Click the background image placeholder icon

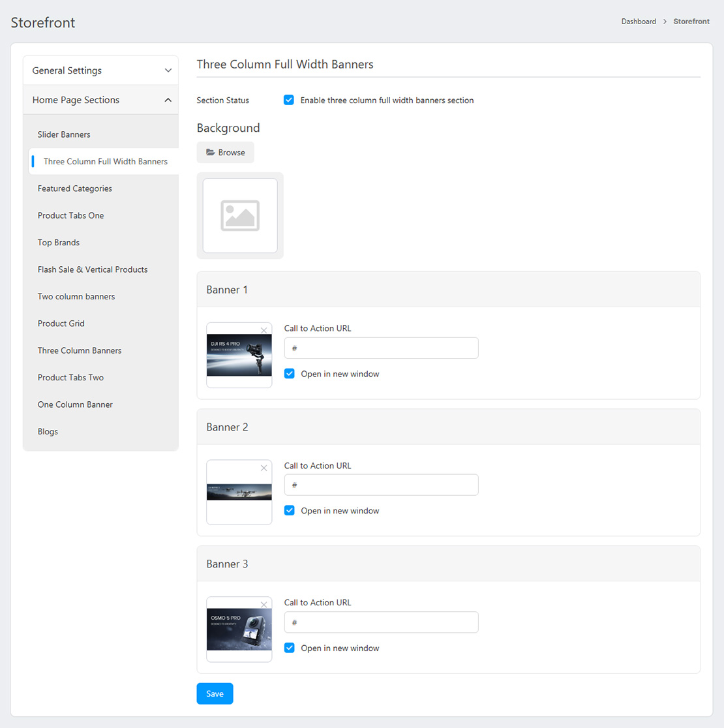(x=240, y=215)
